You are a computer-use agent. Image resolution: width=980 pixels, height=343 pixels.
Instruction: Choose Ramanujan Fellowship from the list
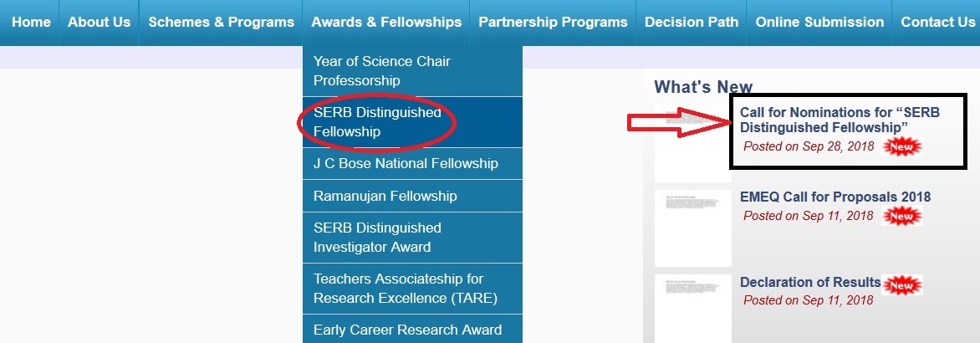pos(385,197)
